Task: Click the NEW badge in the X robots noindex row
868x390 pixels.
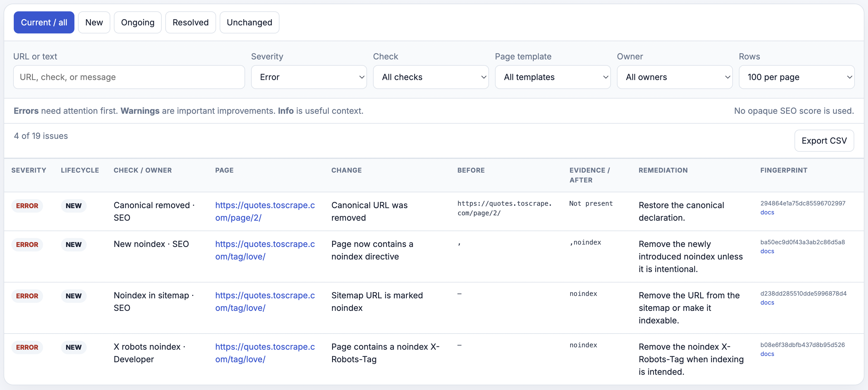Action: pyautogui.click(x=74, y=347)
